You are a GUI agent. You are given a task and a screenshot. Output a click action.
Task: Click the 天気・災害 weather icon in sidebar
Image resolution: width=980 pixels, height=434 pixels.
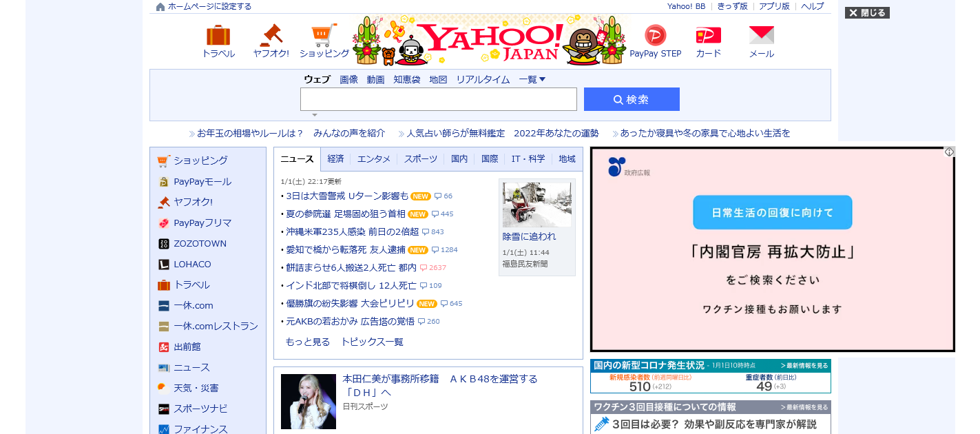163,389
